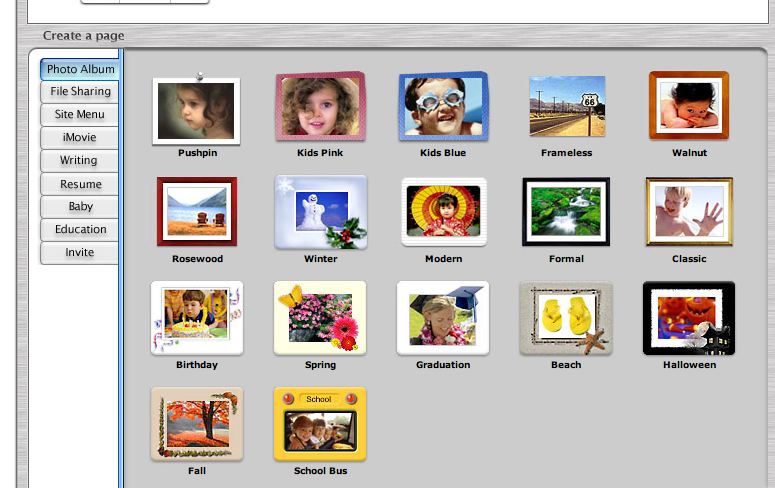The image size is (775, 488).
Task: Switch to the Site Menu category
Action: pos(80,115)
